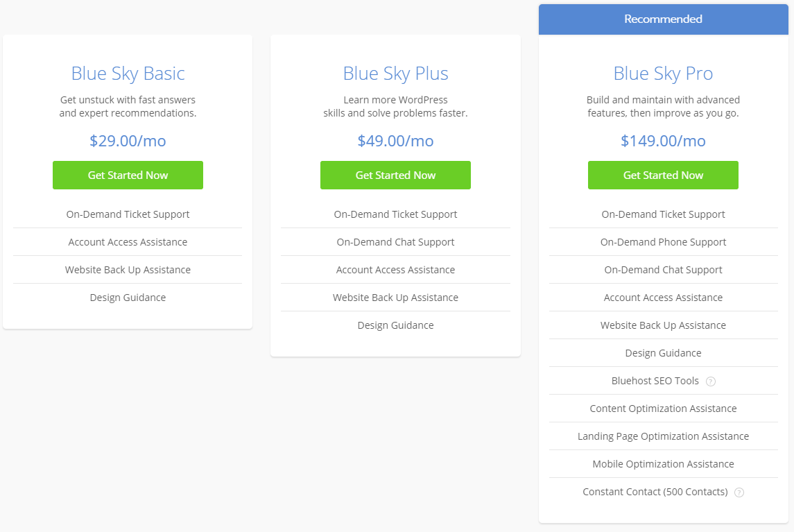The height and width of the screenshot is (532, 794).
Task: Click Get Started Now for Blue Sky Plus
Action: tap(395, 175)
